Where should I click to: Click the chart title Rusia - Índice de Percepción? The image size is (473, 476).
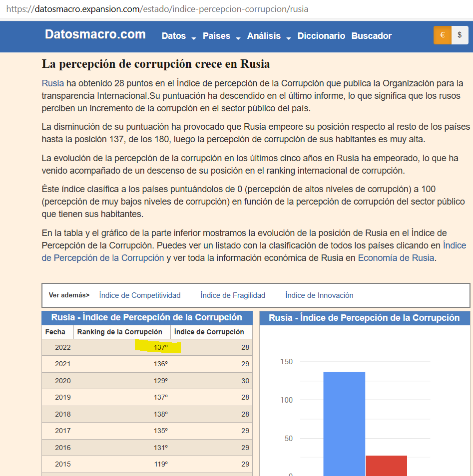(x=364, y=317)
